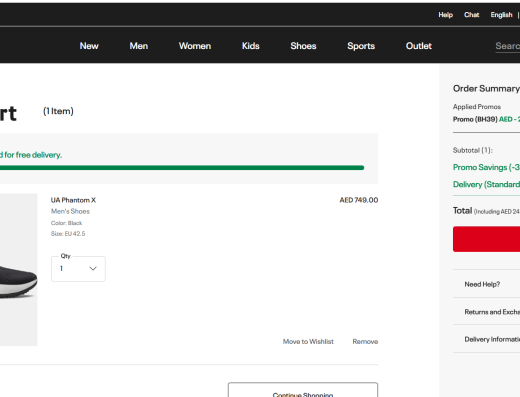Click the Continue Shopping button
Viewport: 520px width, 397px height.
[x=303, y=390]
